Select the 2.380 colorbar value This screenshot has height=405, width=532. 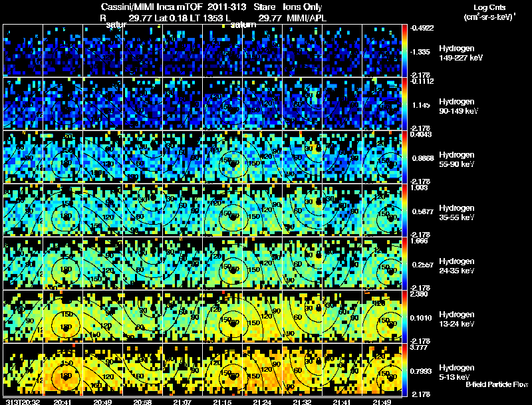tap(419, 294)
